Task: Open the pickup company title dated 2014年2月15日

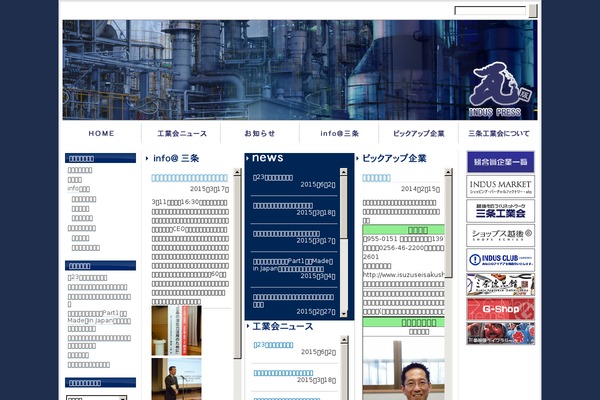Action: pyautogui.click(x=377, y=178)
